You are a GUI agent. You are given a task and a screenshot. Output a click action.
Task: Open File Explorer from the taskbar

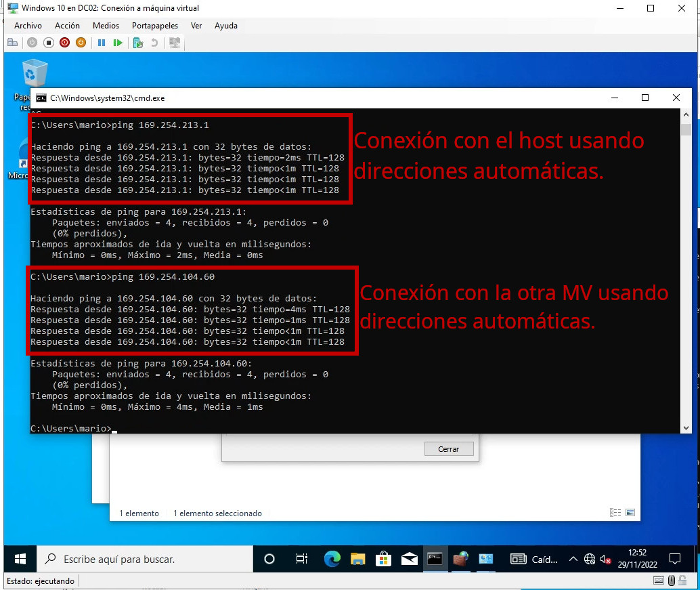click(x=357, y=559)
